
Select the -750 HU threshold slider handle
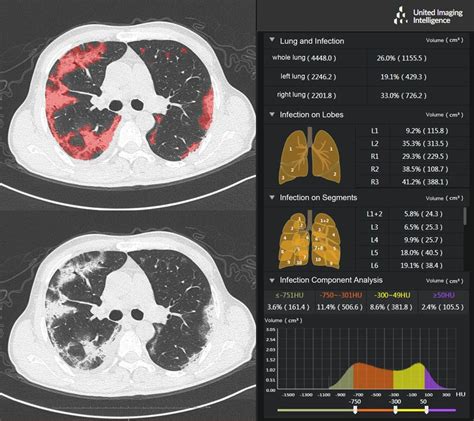coord(355,410)
